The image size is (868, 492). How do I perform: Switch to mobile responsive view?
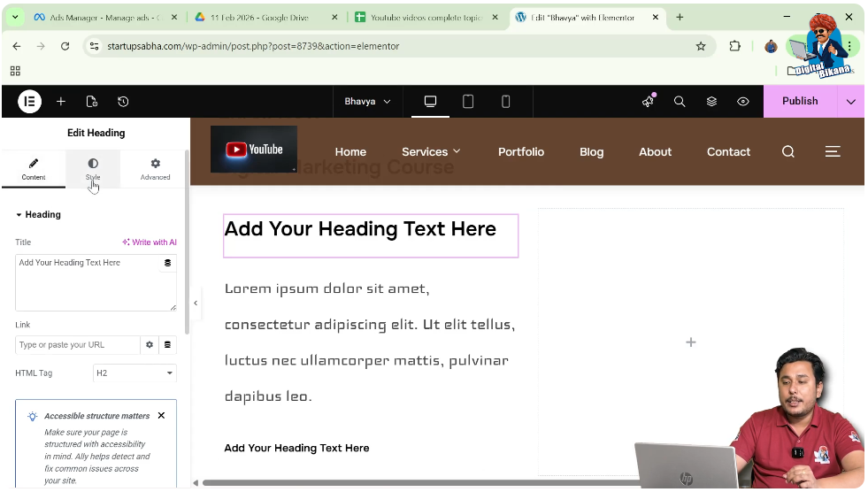coord(505,101)
